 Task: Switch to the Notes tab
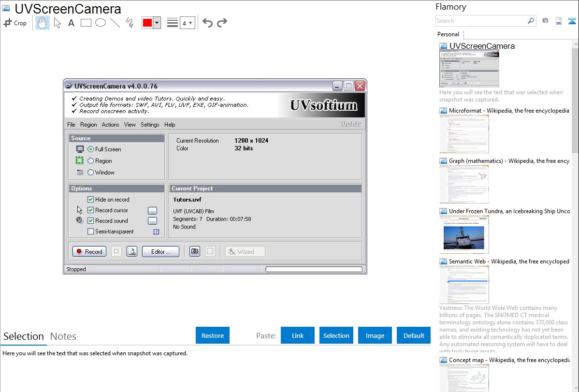tap(63, 336)
